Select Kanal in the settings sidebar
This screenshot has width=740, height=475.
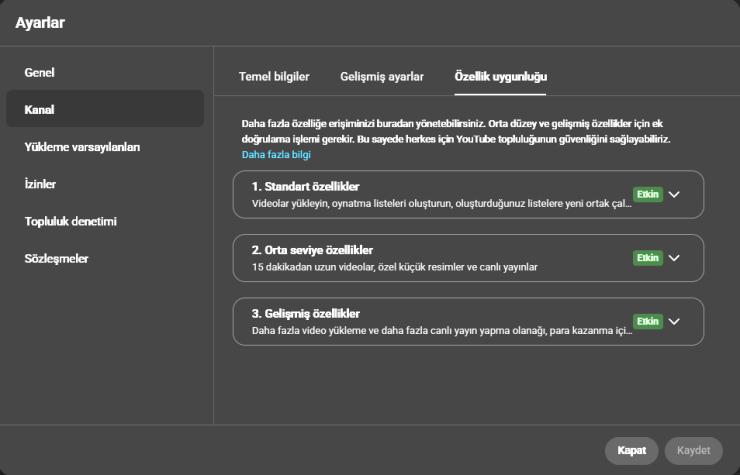tap(39, 109)
